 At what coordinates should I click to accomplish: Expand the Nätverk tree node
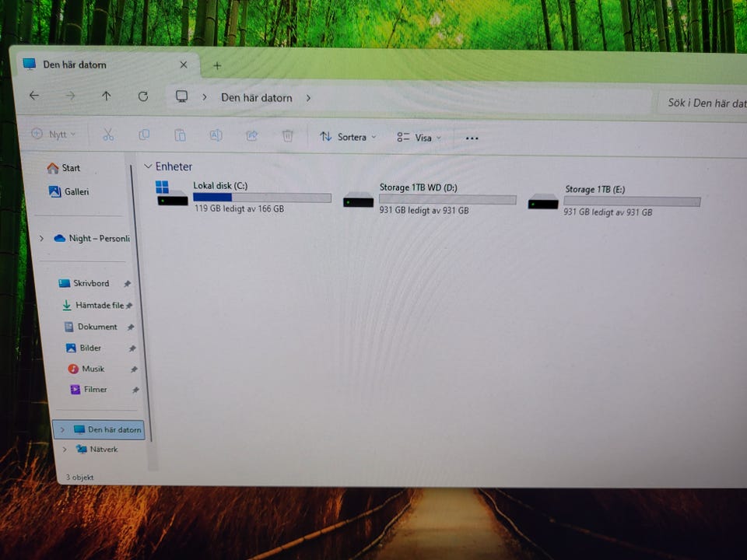pos(65,449)
